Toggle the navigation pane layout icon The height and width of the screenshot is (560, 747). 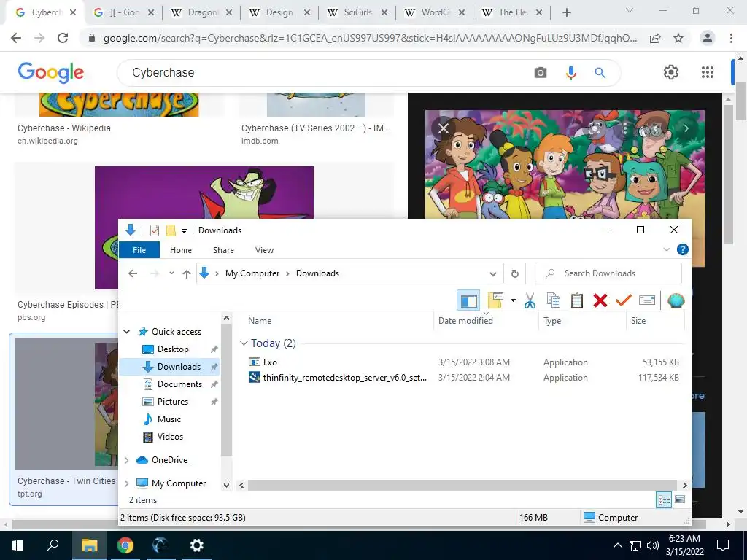click(x=469, y=300)
